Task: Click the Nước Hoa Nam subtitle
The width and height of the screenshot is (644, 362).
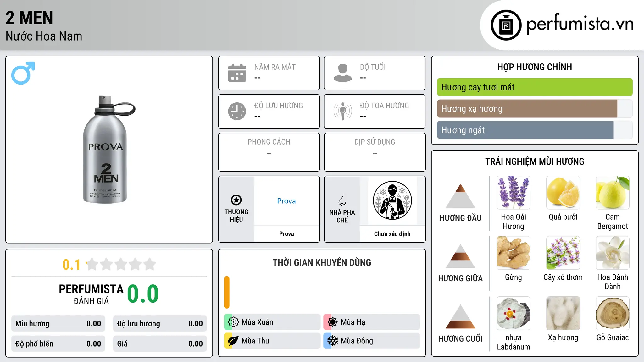Action: 44,36
